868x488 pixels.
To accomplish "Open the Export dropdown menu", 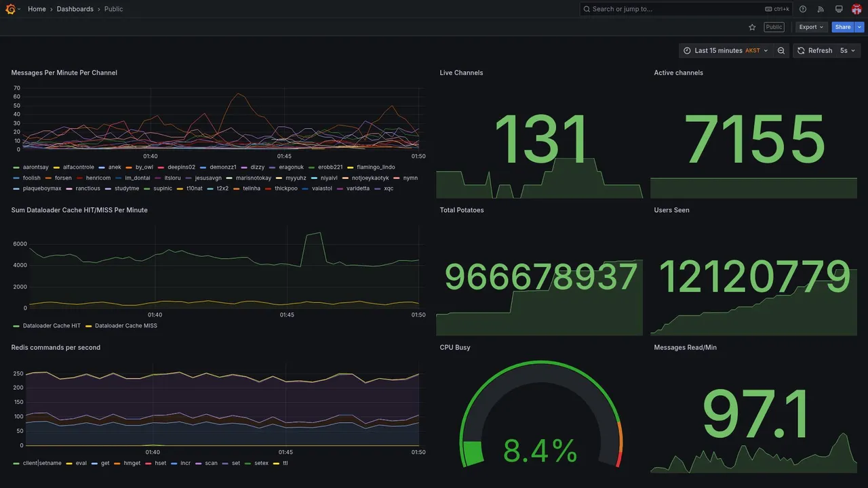I will point(811,27).
